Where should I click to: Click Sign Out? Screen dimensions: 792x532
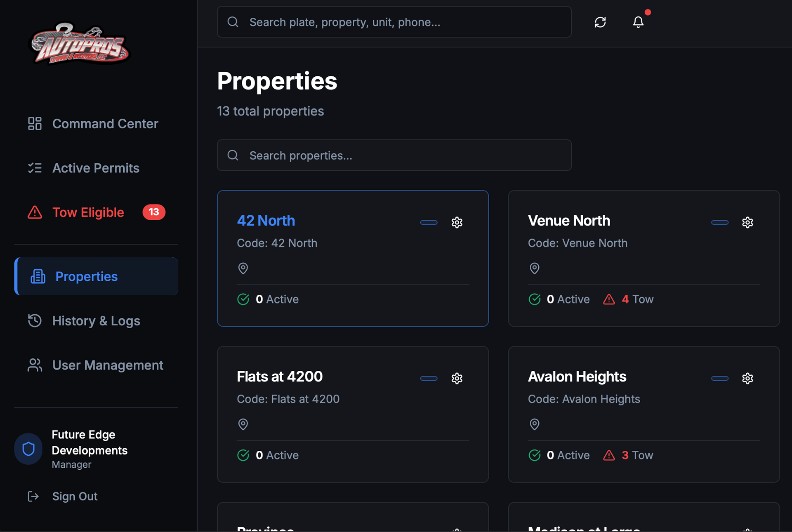pos(75,497)
